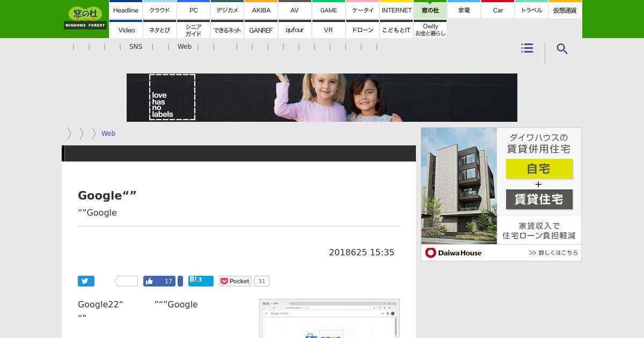
Task: Open the AV tab
Action: click(x=295, y=10)
